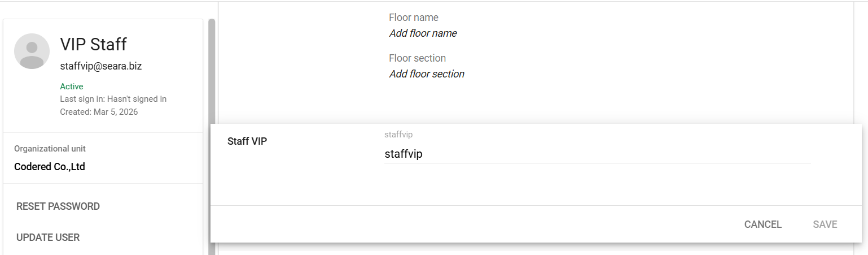The width and height of the screenshot is (868, 255).
Task: Open the Codered Co.,Ltd organizational unit
Action: click(50, 167)
